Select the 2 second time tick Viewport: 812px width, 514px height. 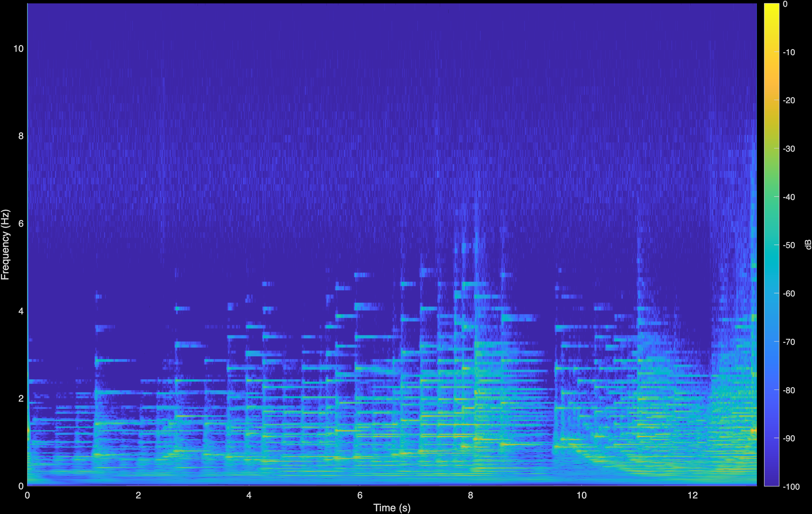(x=138, y=495)
